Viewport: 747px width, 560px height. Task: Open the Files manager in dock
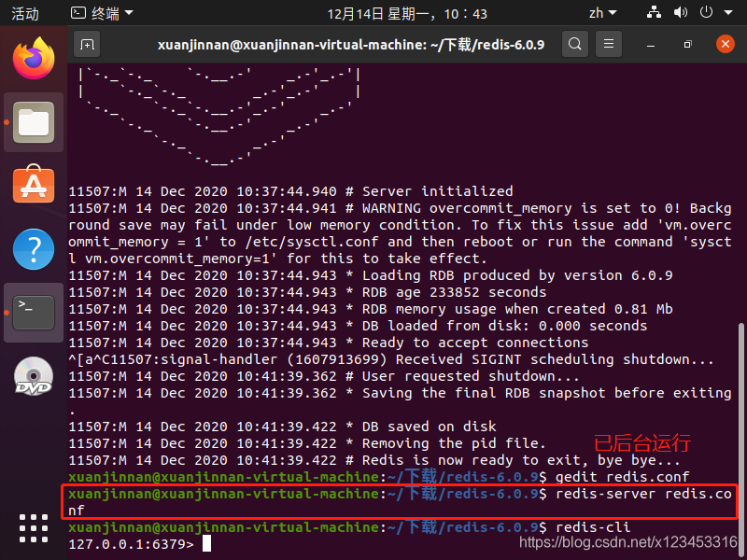[x=34, y=122]
